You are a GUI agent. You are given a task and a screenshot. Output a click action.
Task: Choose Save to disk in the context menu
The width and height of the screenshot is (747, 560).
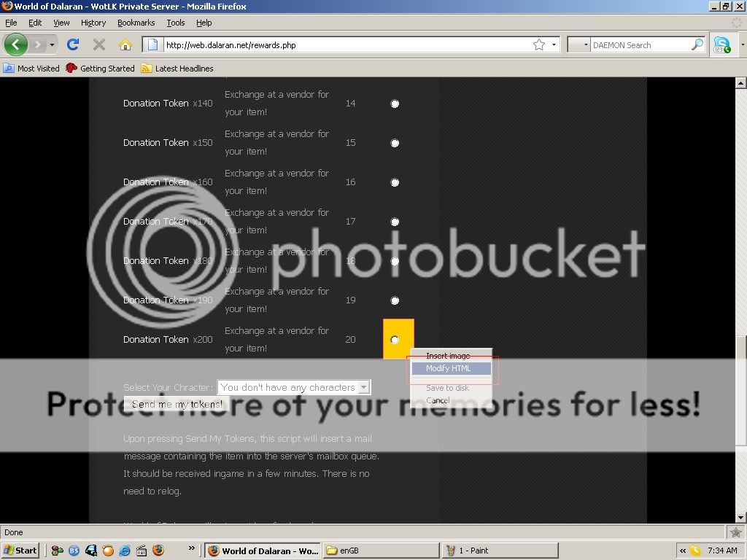(452, 388)
